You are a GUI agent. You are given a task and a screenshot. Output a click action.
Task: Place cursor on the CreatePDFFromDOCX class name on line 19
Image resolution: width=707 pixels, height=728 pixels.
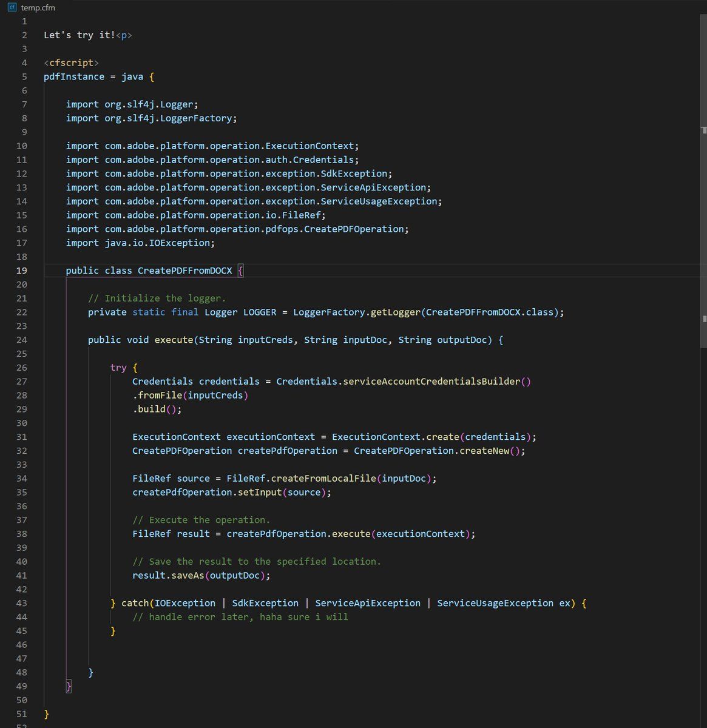184,271
